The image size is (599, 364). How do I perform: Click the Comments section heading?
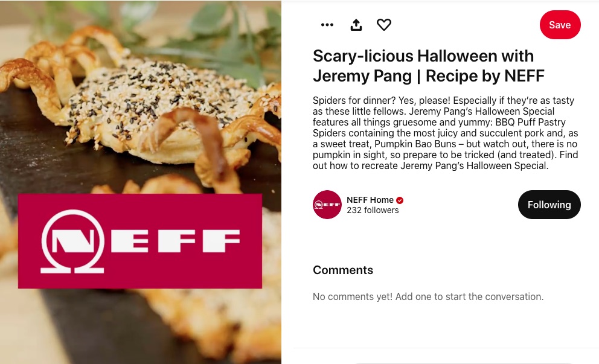coord(342,270)
